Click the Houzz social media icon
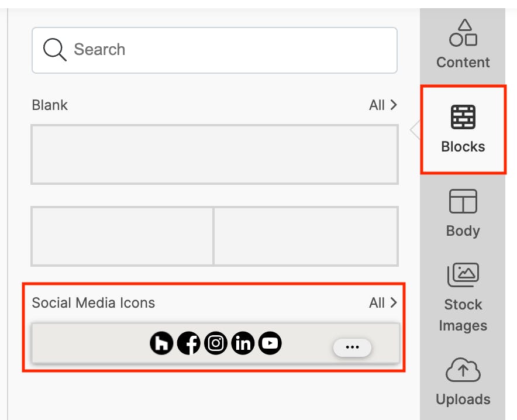The image size is (517, 420). 161,343
